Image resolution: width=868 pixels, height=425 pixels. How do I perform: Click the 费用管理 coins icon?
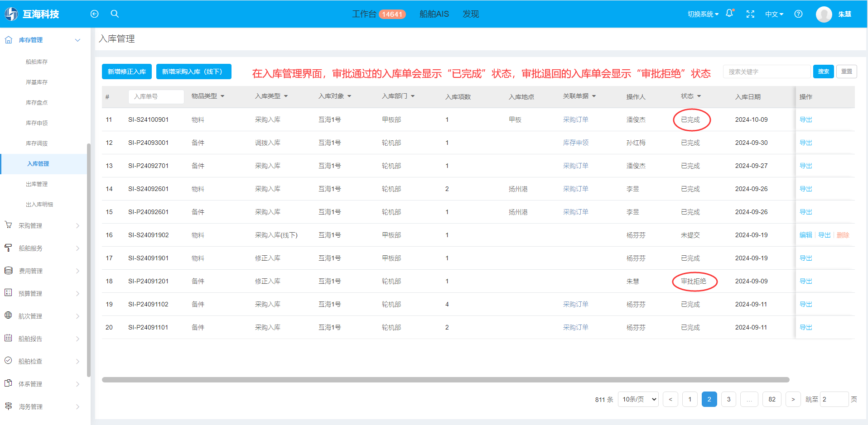[x=8, y=270]
